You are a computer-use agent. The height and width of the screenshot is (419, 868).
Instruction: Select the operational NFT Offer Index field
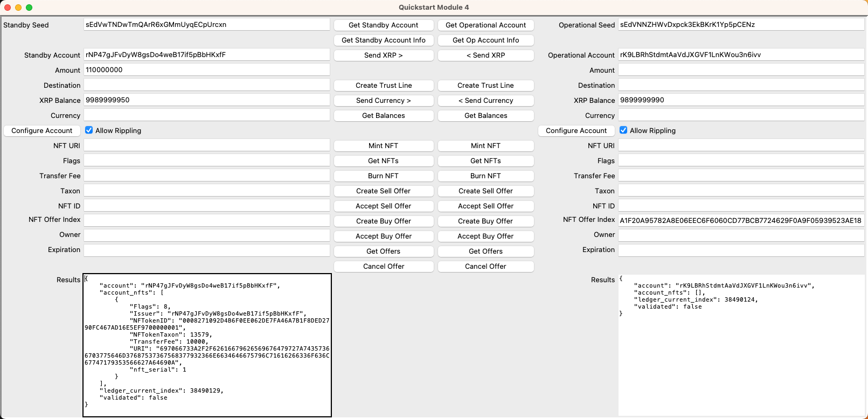[x=741, y=220]
